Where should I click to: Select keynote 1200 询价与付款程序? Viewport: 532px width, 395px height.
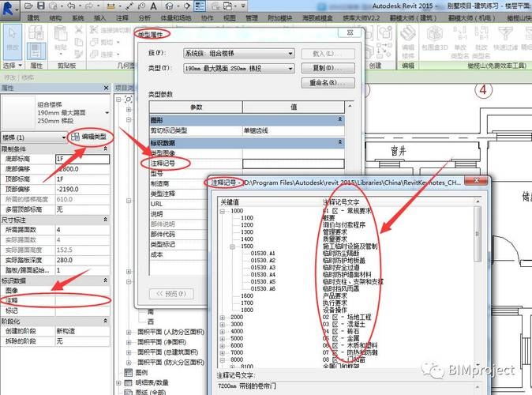coord(303,225)
